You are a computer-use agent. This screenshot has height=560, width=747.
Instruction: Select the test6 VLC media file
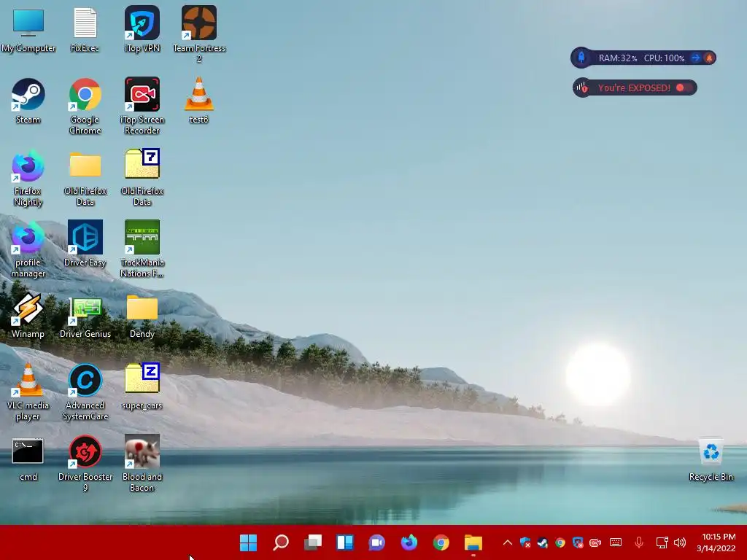tap(198, 101)
